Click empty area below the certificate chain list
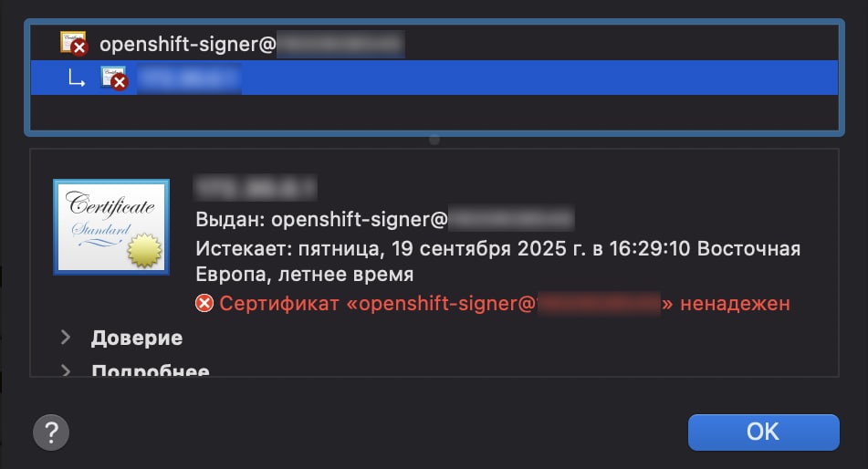The image size is (868, 469). (x=434, y=113)
